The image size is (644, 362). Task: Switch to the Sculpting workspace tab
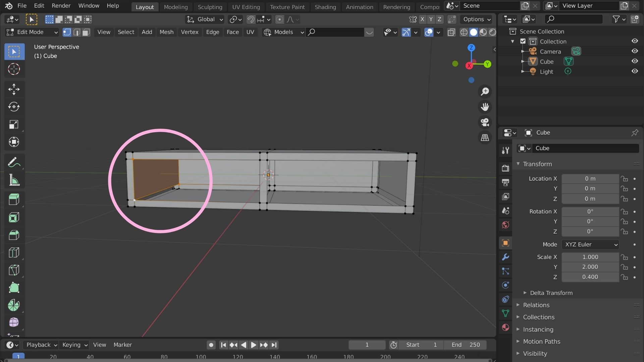coord(210,7)
